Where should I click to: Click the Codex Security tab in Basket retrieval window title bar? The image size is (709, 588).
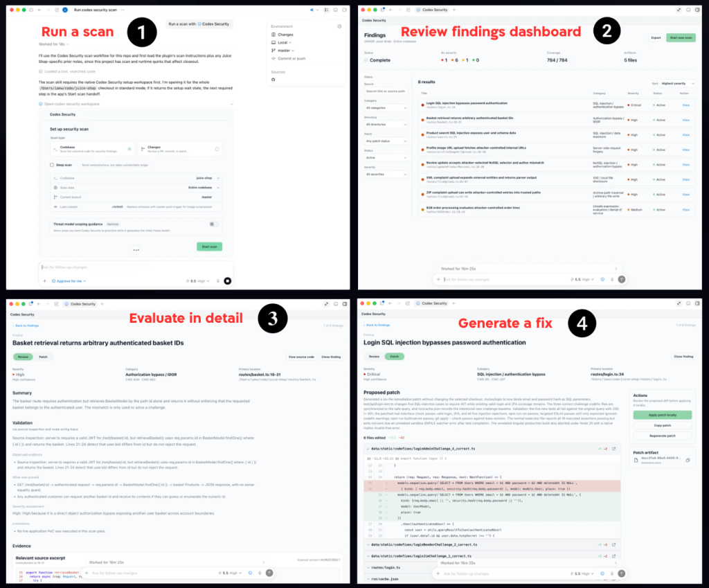click(x=80, y=304)
